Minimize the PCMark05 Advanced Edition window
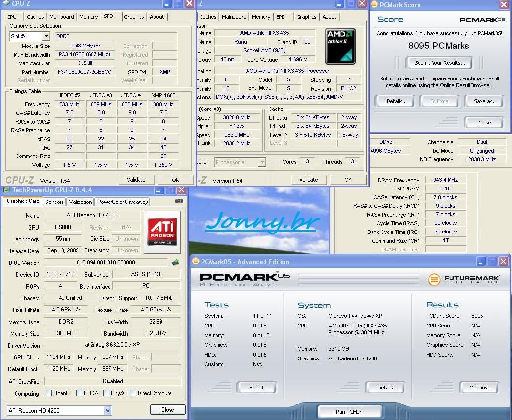This screenshot has width=512, height=420. 481,261
